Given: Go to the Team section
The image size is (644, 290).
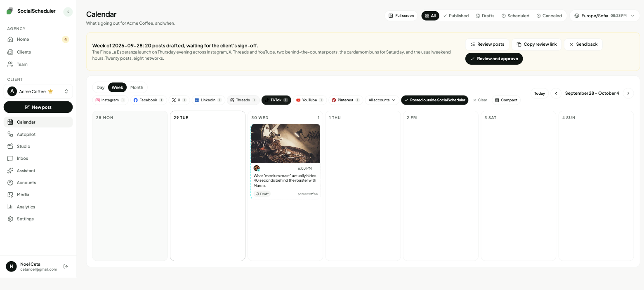Looking at the screenshot, I should [x=38, y=64].
